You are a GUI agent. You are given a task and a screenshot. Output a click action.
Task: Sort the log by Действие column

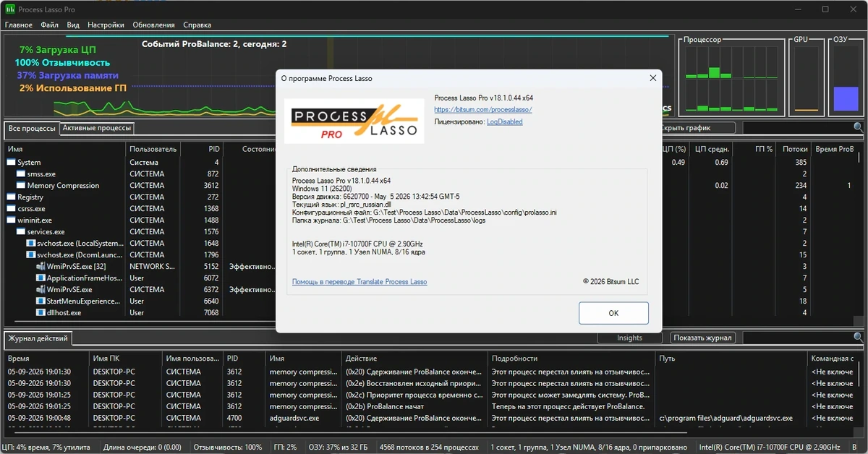point(414,358)
